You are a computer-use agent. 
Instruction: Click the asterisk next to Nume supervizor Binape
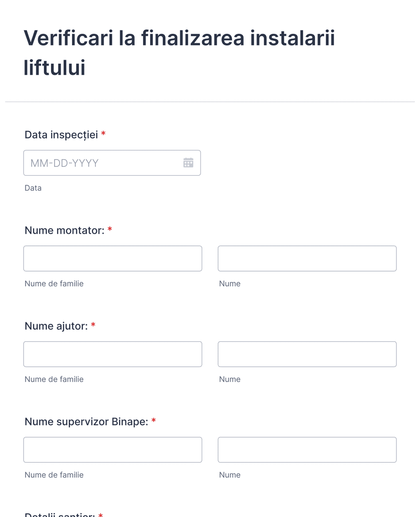pyautogui.click(x=154, y=421)
